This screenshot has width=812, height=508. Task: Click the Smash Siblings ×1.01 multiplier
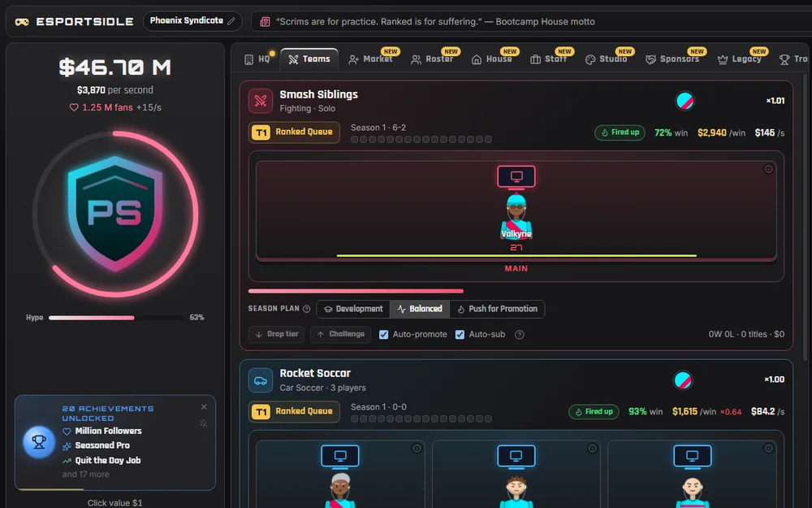[775, 101]
